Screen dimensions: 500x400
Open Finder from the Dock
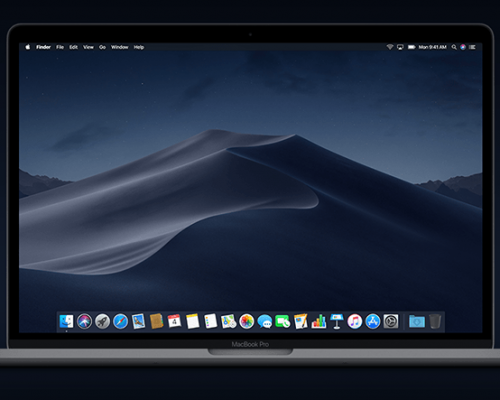click(x=66, y=322)
